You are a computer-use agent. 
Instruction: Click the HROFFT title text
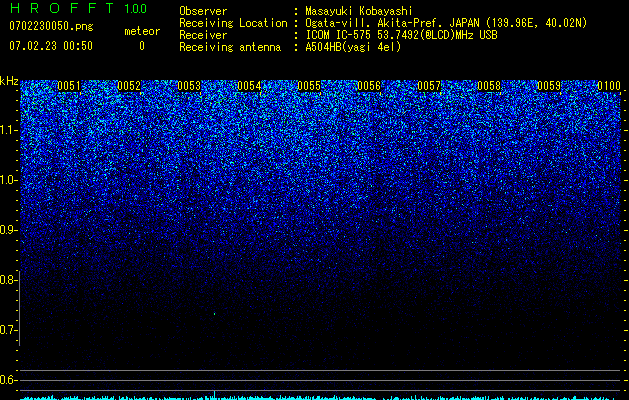pos(62,8)
